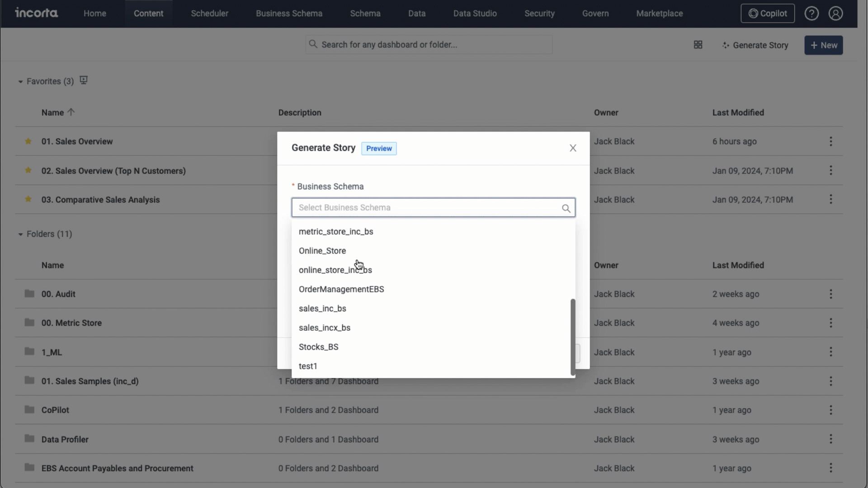
Task: Switch to grid view icon
Action: point(698,45)
